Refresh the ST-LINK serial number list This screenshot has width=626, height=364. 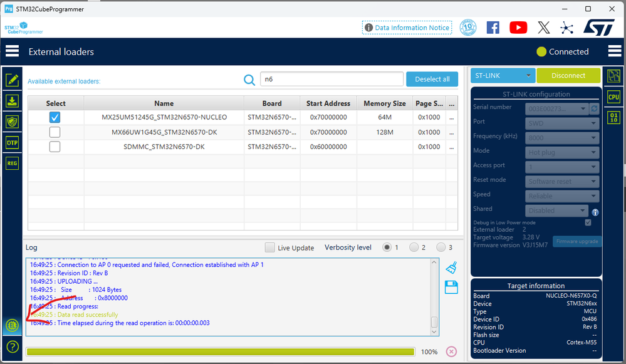point(594,108)
